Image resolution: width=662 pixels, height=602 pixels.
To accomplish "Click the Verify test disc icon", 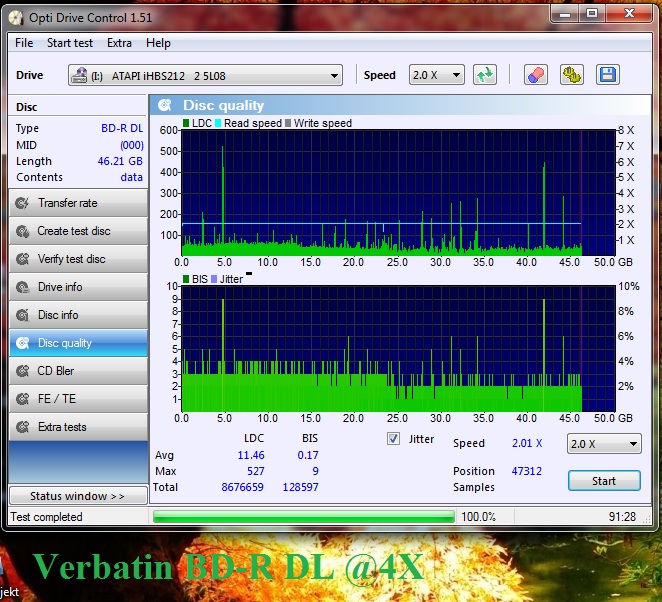I will click(22, 259).
